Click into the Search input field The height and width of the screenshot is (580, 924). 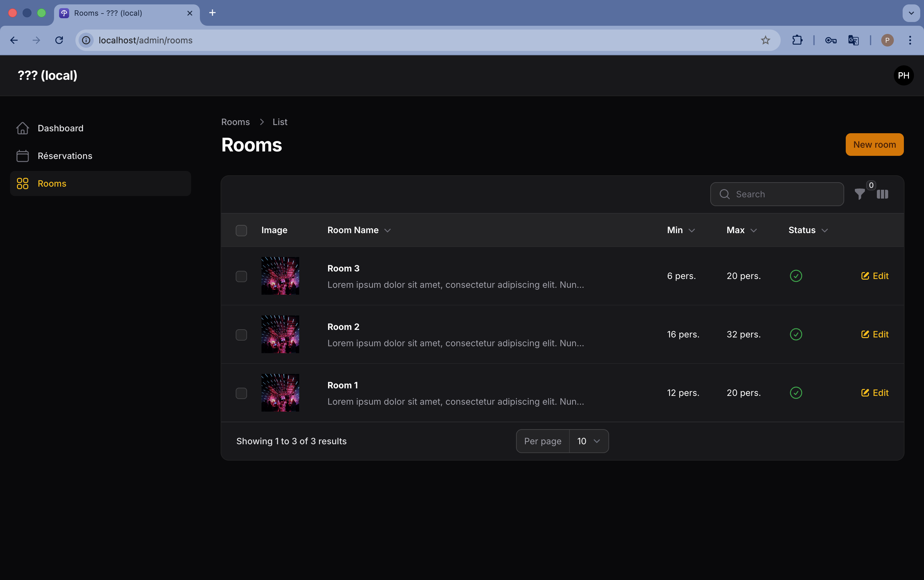pos(783,194)
